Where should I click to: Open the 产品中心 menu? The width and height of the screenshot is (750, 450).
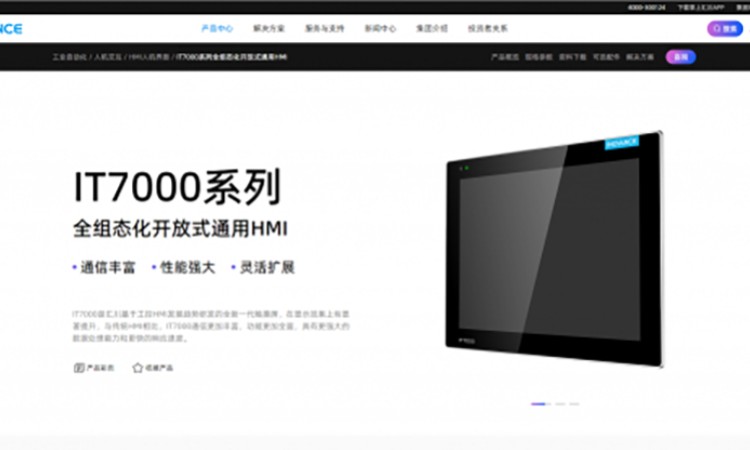[217, 29]
